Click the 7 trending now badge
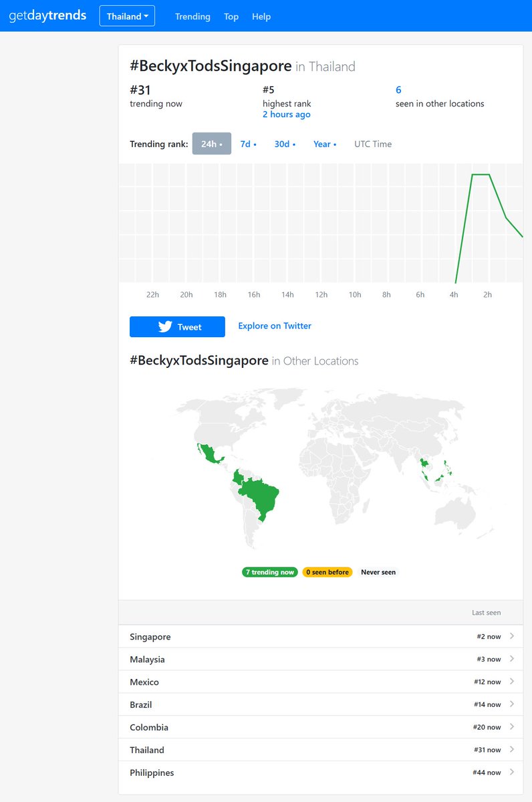The image size is (532, 802). click(270, 573)
